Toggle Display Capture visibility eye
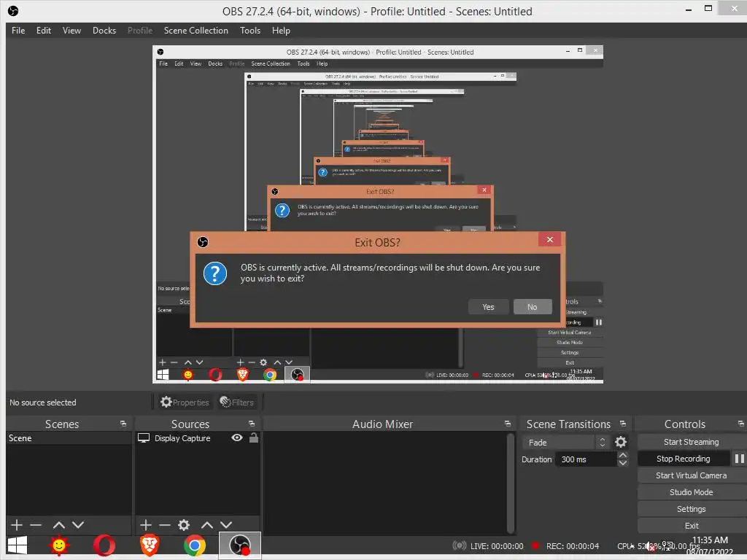Image resolution: width=747 pixels, height=560 pixels. (237, 437)
